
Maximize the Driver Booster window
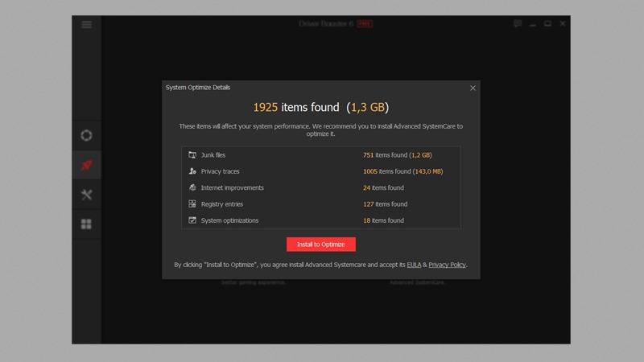[x=547, y=23]
